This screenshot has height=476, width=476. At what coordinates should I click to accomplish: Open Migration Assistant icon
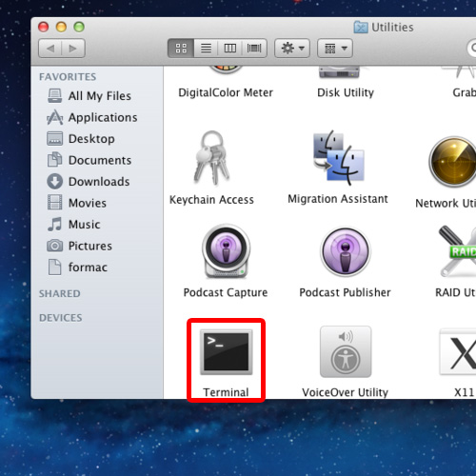point(339,158)
